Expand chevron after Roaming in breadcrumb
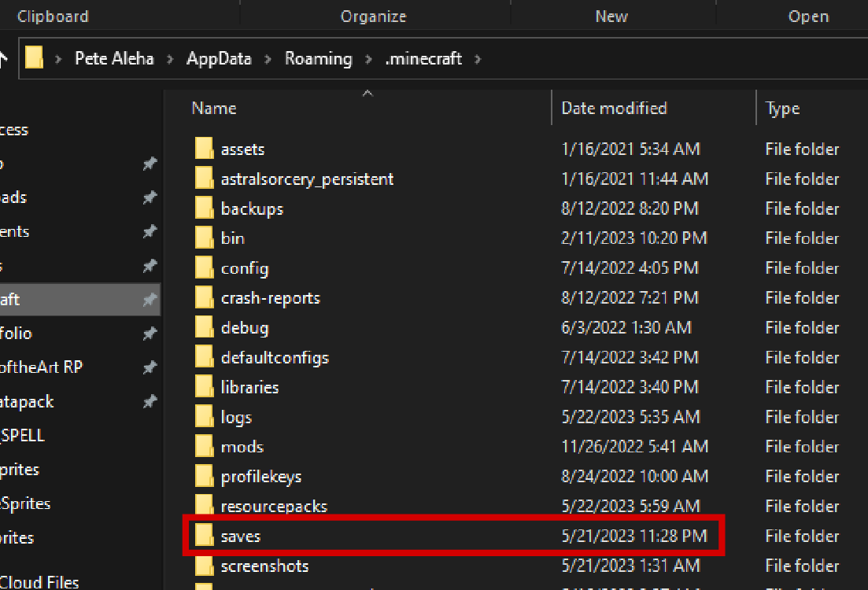Image resolution: width=868 pixels, height=590 pixels. [368, 59]
